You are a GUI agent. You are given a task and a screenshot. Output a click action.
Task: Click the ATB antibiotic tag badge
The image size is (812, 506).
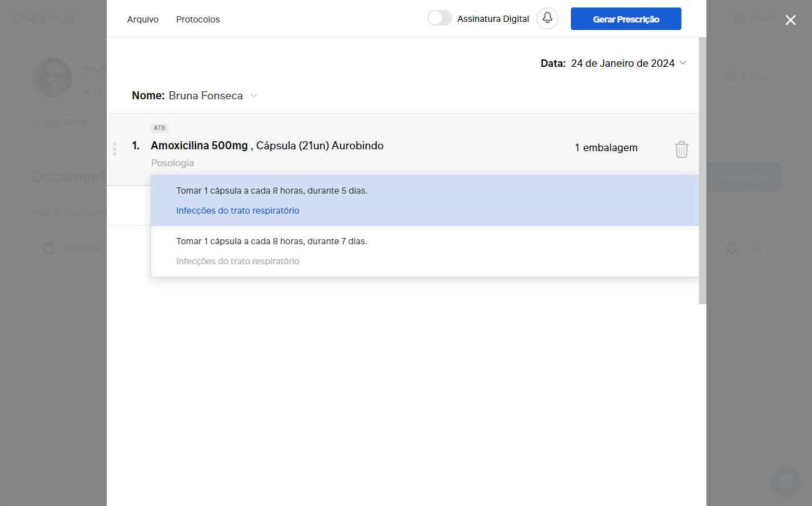pos(159,128)
